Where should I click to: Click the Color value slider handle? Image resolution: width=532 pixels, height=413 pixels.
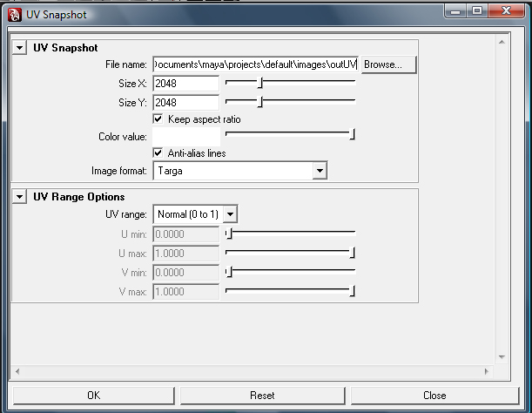pos(353,135)
